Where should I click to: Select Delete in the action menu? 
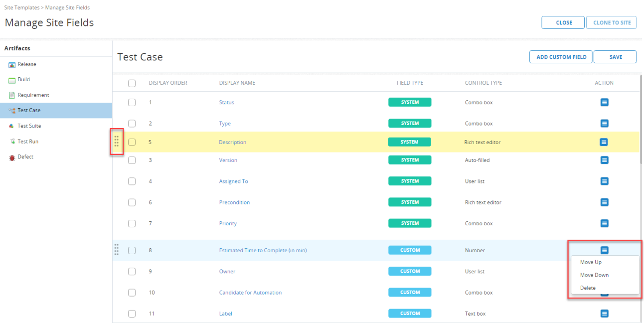[588, 288]
